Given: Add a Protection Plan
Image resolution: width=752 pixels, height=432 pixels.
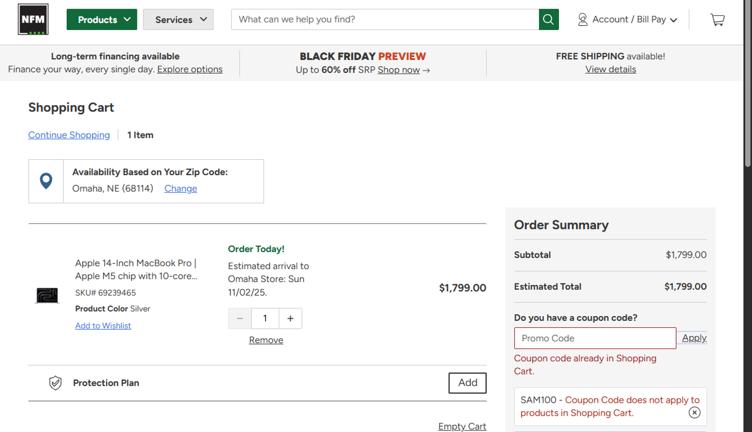Looking at the screenshot, I should pyautogui.click(x=467, y=383).
